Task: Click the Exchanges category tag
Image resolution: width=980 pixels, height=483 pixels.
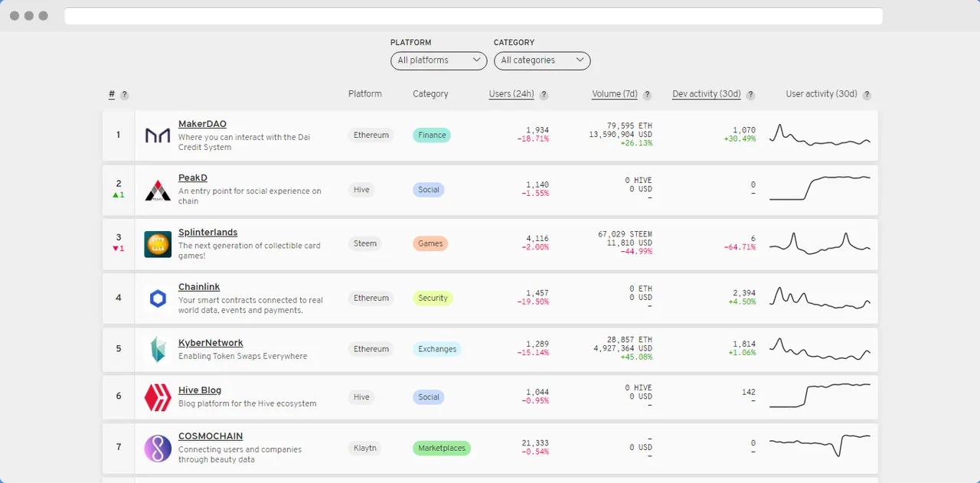Action: (437, 349)
